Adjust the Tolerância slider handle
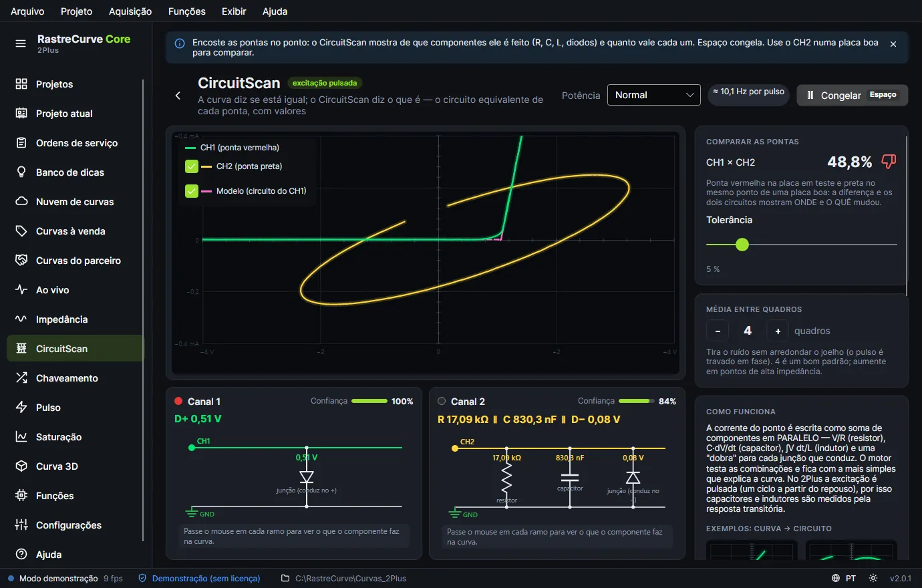The width and height of the screenshot is (922, 588). pyautogui.click(x=742, y=245)
